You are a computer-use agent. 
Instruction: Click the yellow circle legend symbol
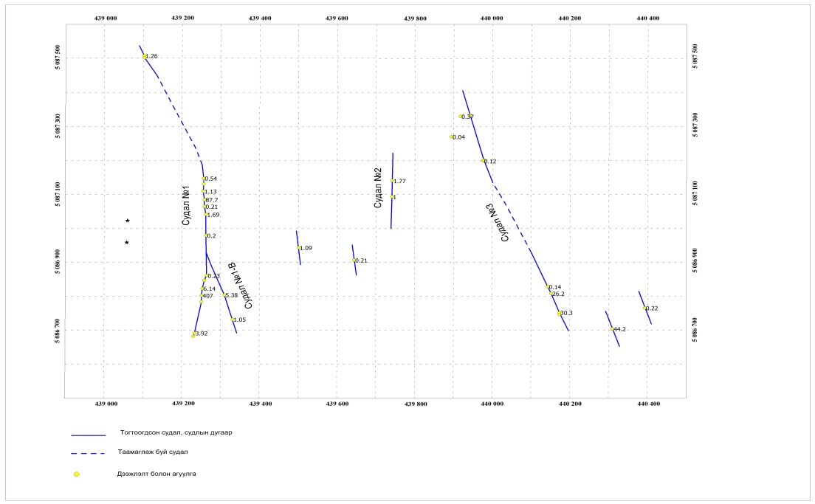(76, 474)
